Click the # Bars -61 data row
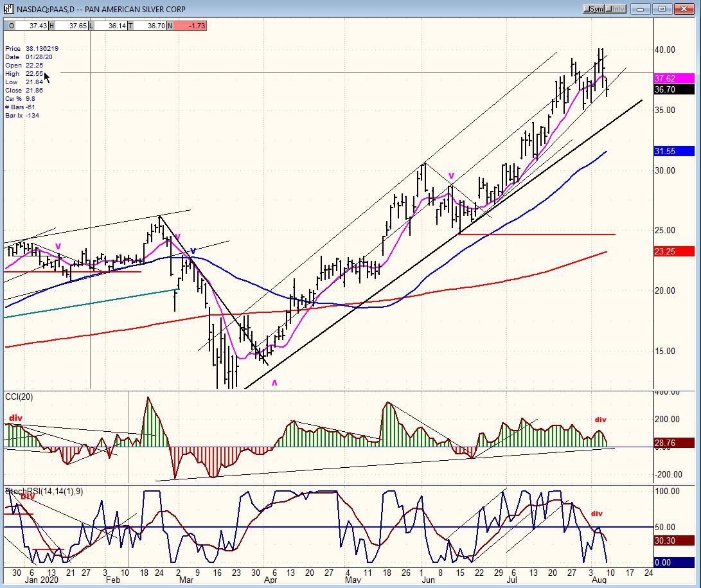 coord(20,107)
